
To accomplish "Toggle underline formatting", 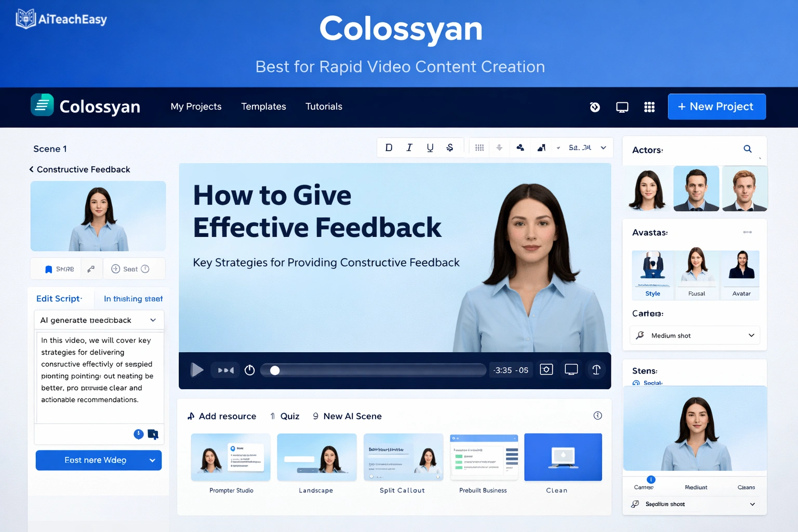I will coord(430,148).
